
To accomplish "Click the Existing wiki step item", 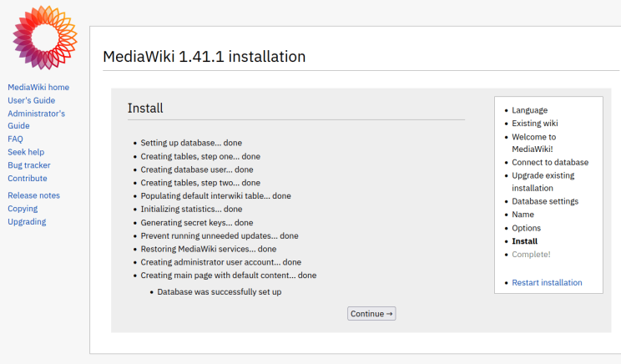I will pos(535,124).
